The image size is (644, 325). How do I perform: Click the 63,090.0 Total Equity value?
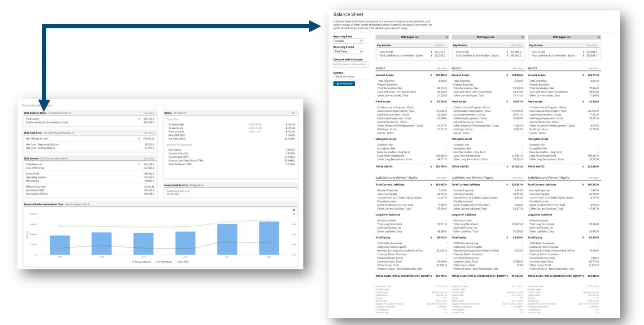coord(517,237)
